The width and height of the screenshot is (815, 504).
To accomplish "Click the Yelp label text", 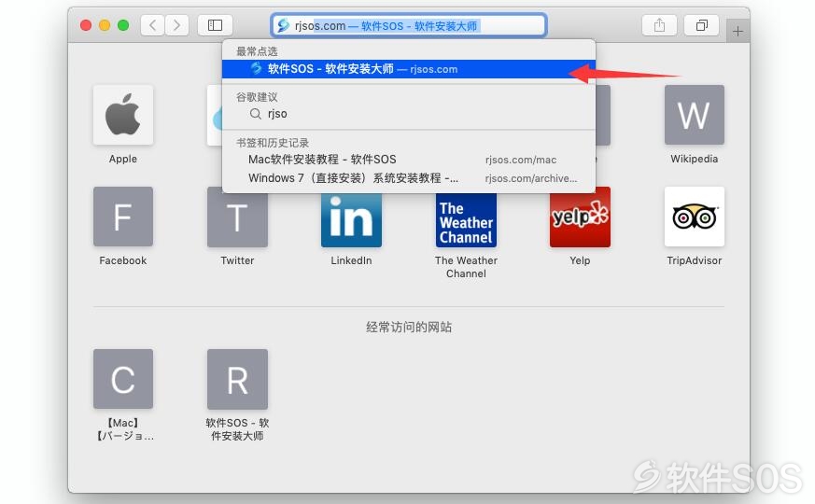I will click(580, 260).
